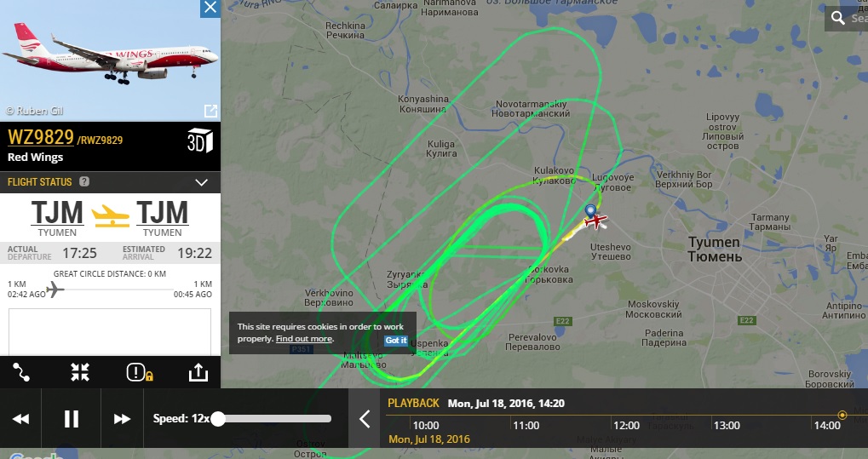Collapse the playback timeline with the left chevron

click(x=365, y=419)
